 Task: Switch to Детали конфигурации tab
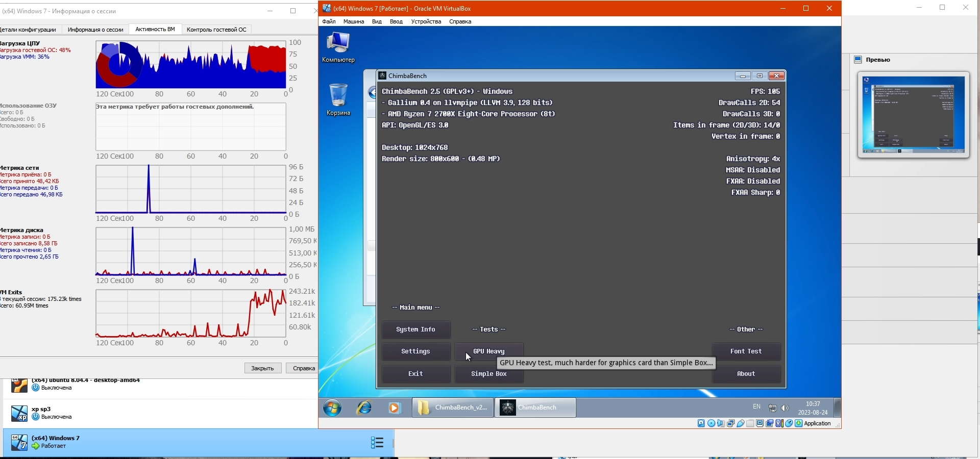[x=29, y=30]
